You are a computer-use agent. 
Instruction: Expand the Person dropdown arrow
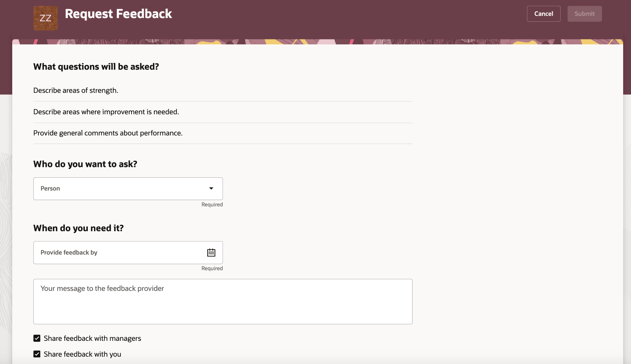point(211,188)
